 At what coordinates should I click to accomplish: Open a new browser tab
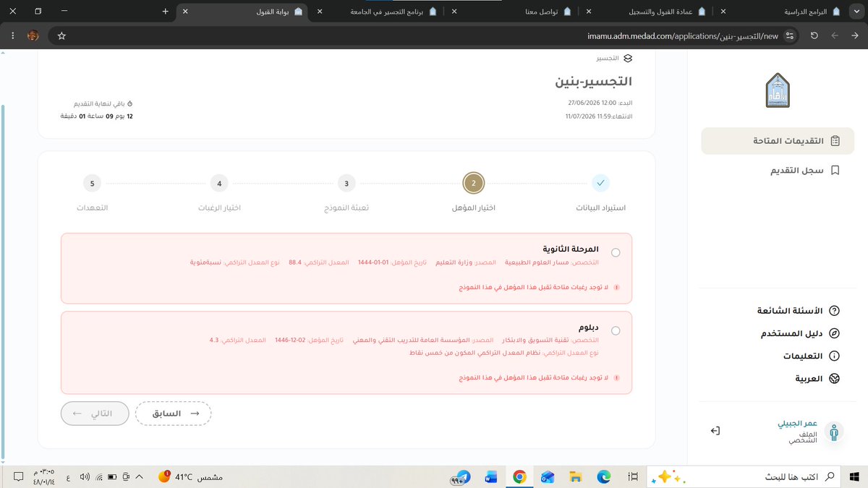pyautogui.click(x=165, y=12)
